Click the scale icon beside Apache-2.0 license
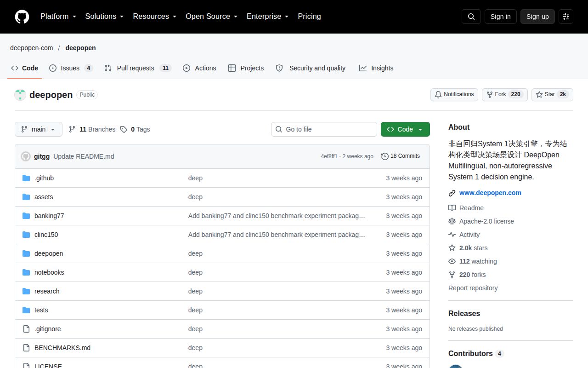 click(452, 221)
